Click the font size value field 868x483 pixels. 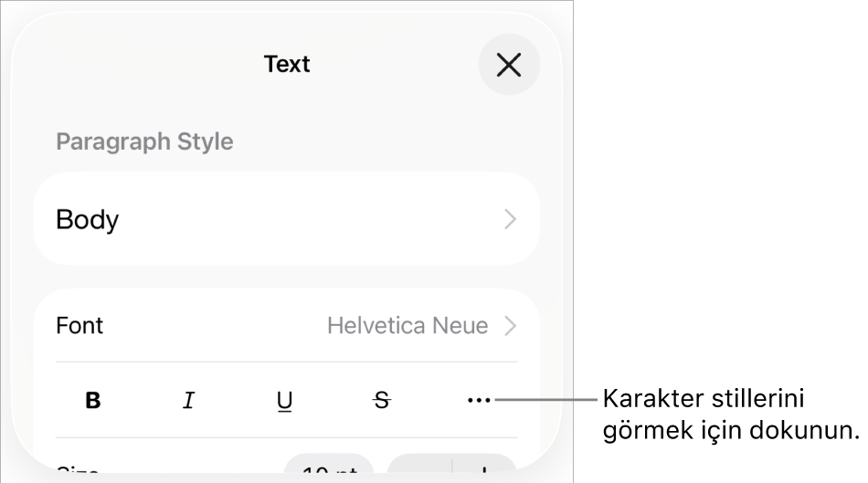pos(329,469)
